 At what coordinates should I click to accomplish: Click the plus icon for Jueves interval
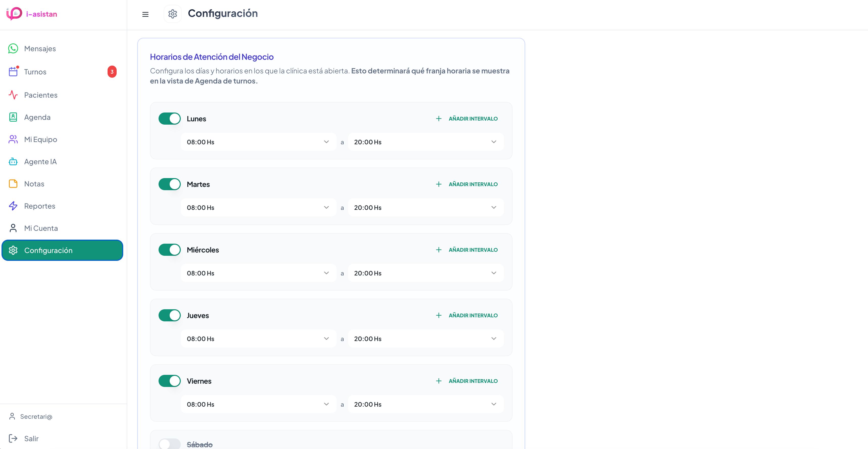pyautogui.click(x=439, y=315)
